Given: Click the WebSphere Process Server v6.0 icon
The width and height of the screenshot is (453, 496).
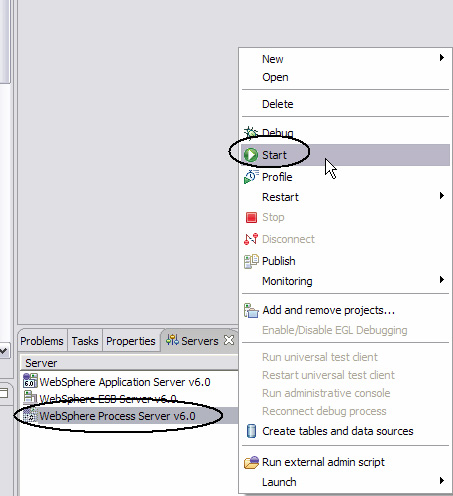Looking at the screenshot, I should click(x=30, y=416).
